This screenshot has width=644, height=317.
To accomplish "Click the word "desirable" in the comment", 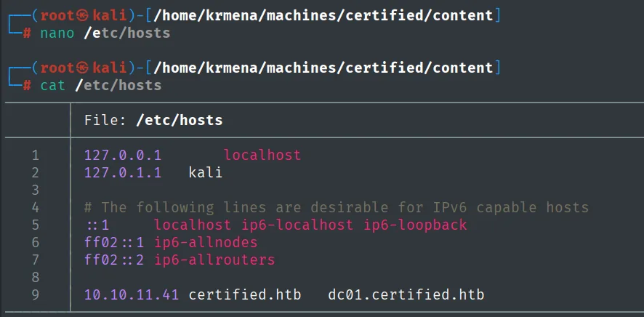I will point(349,207).
